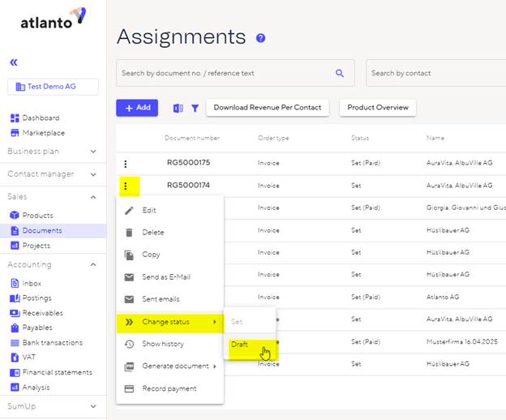
Task: Click the Excel export icon
Action: click(x=178, y=108)
